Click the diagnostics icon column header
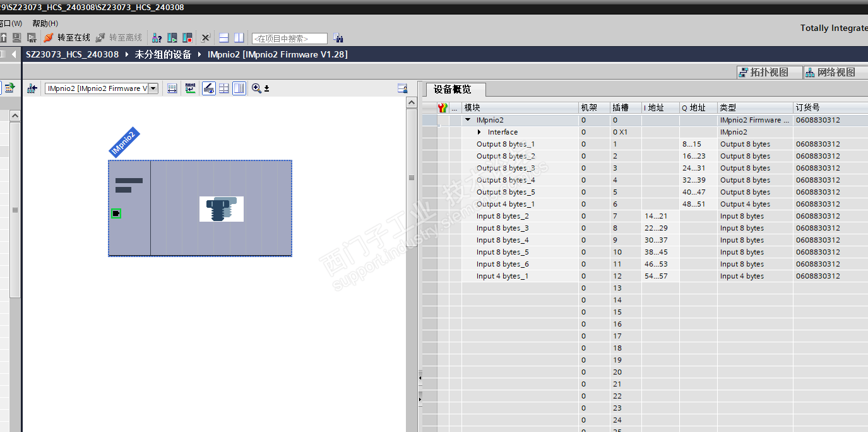868x432 pixels. pos(443,107)
